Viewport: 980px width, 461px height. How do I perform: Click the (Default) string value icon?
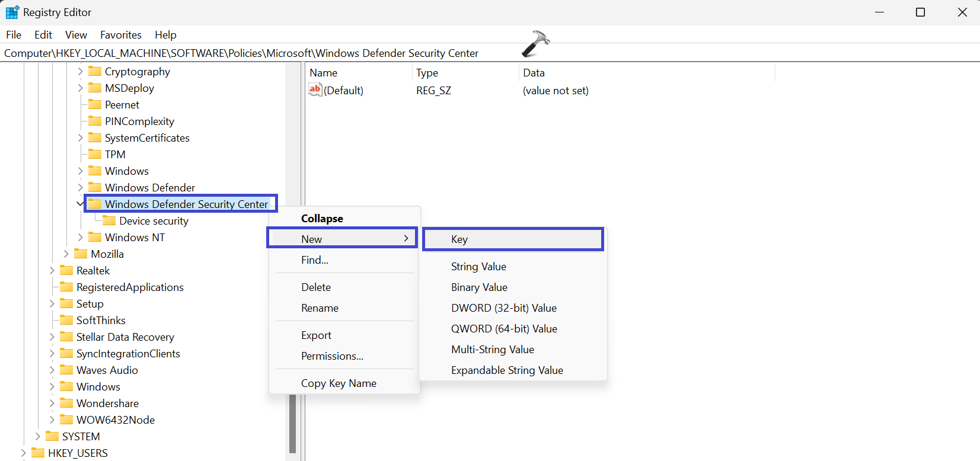tap(315, 90)
